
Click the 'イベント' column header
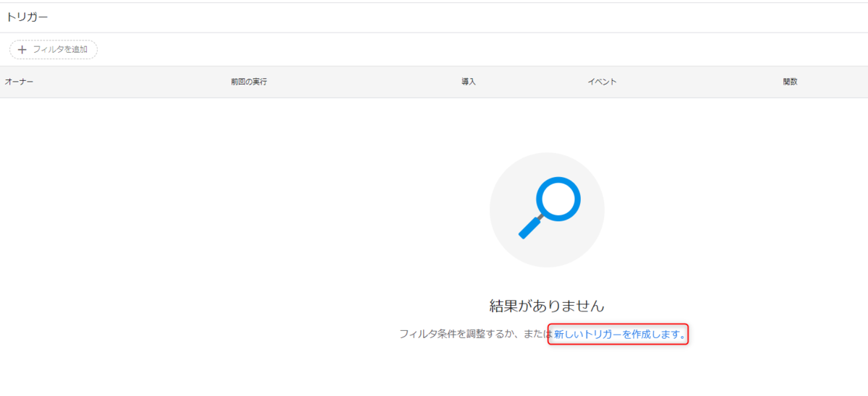point(602,82)
